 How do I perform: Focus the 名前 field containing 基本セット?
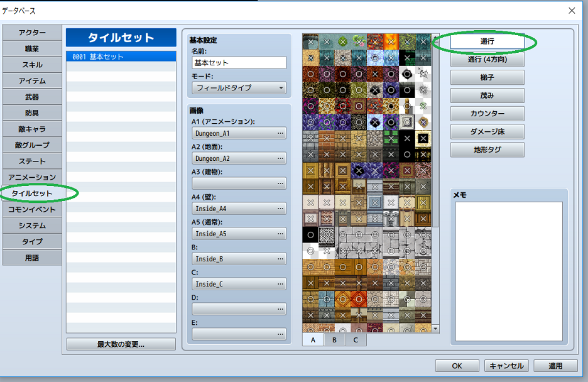(x=239, y=63)
